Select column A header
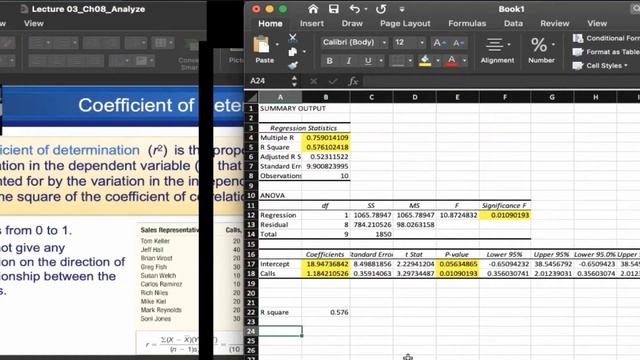Screen dimensions: 640x360 coord(280,97)
